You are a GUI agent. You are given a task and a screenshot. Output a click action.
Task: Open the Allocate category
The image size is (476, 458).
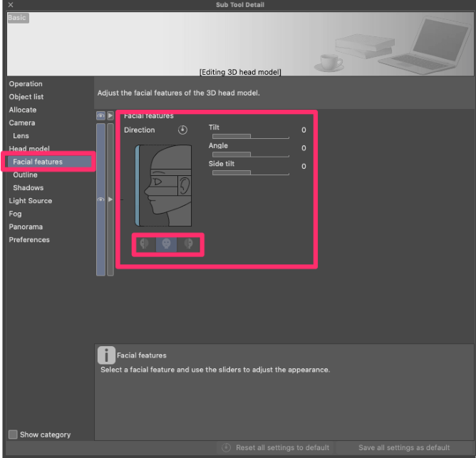pos(23,110)
